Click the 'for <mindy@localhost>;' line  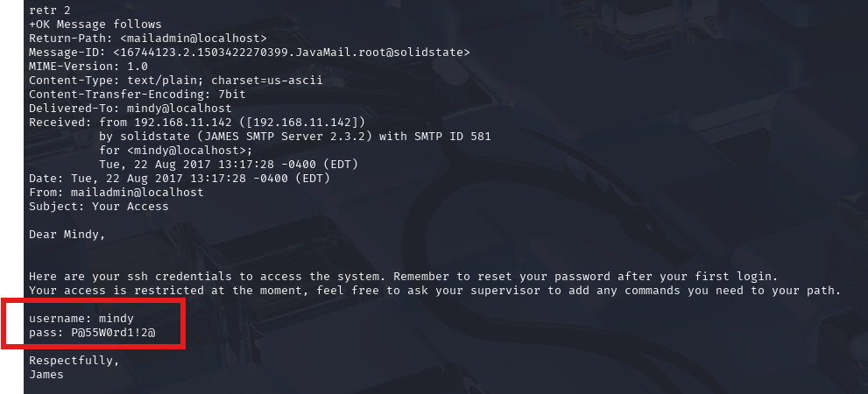tap(176, 151)
